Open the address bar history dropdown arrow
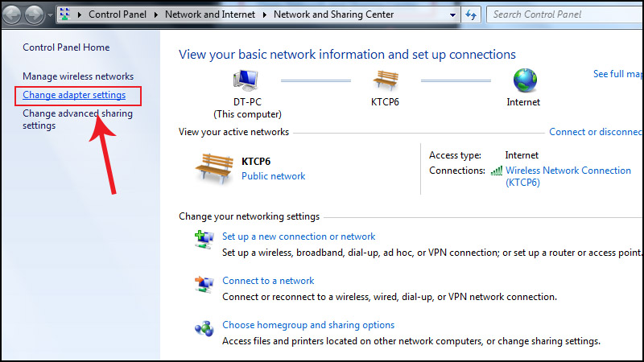The image size is (644, 362). 454,14
